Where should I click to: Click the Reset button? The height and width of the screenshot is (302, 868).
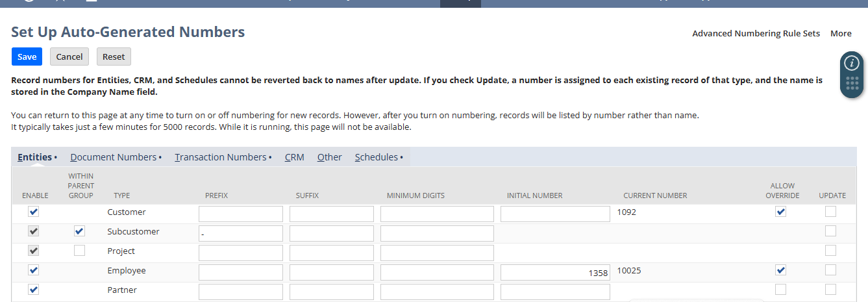coord(114,57)
